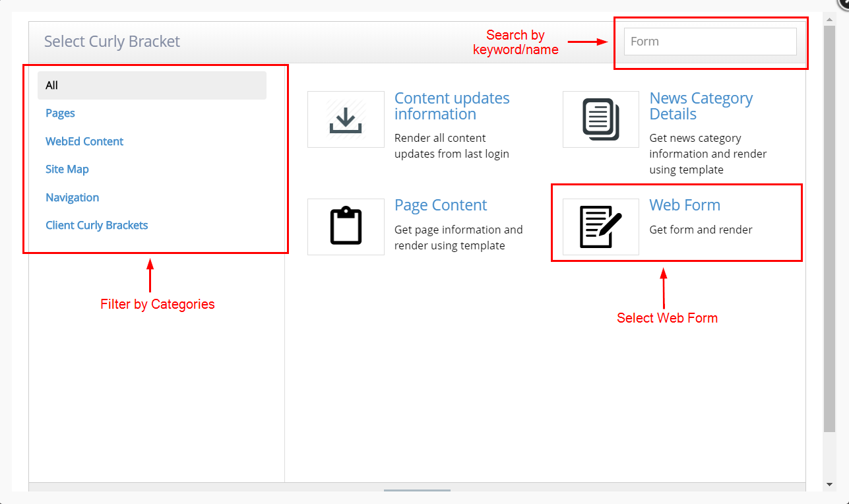This screenshot has width=849, height=504.
Task: Open the WebEd Content category
Action: coord(84,141)
